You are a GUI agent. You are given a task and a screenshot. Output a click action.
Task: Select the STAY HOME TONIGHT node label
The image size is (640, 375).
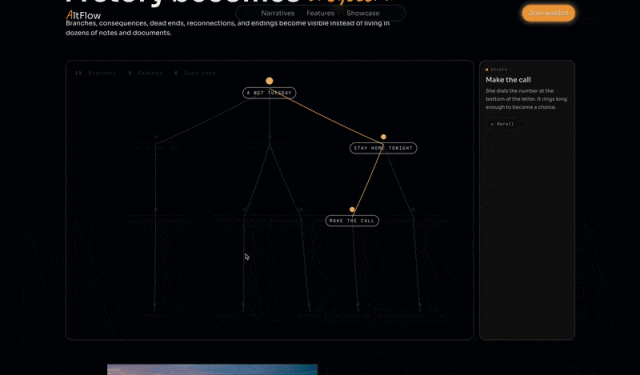click(383, 148)
